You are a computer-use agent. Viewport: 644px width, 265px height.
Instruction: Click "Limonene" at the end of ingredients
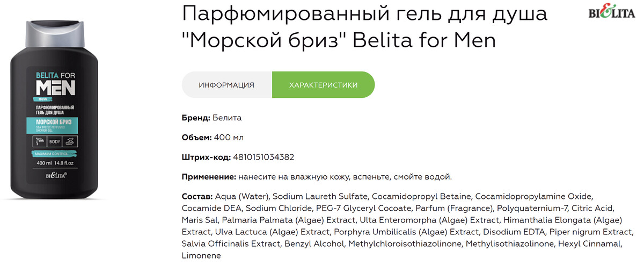(x=201, y=256)
